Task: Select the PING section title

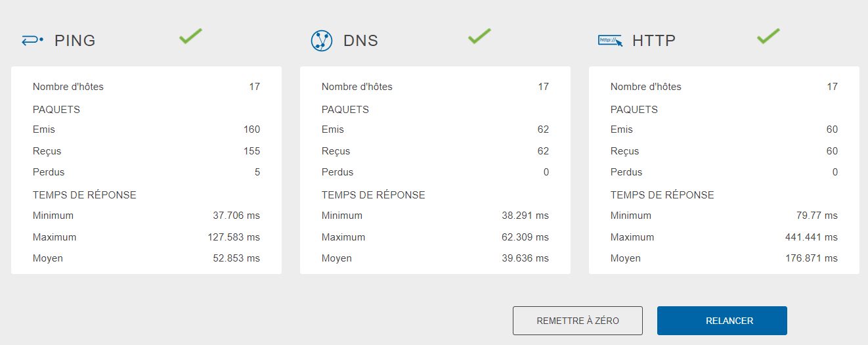Action: (75, 41)
